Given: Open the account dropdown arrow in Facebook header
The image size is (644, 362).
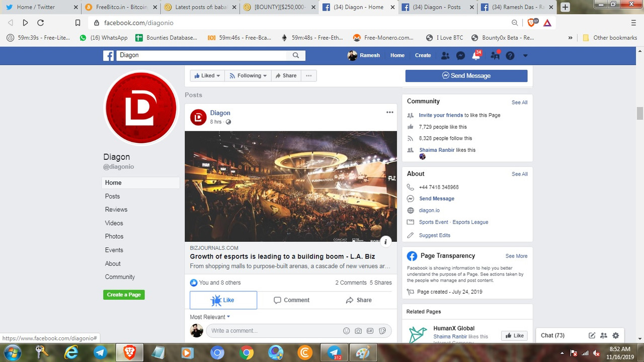Looking at the screenshot, I should (525, 55).
